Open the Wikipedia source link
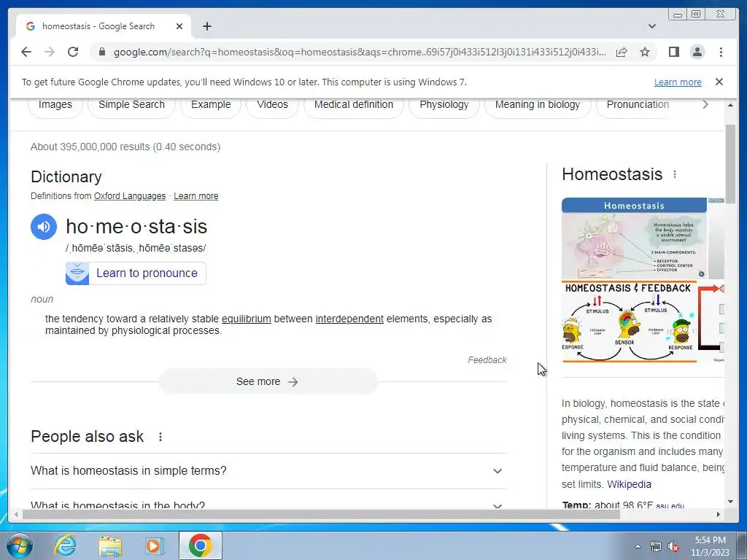 point(629,484)
